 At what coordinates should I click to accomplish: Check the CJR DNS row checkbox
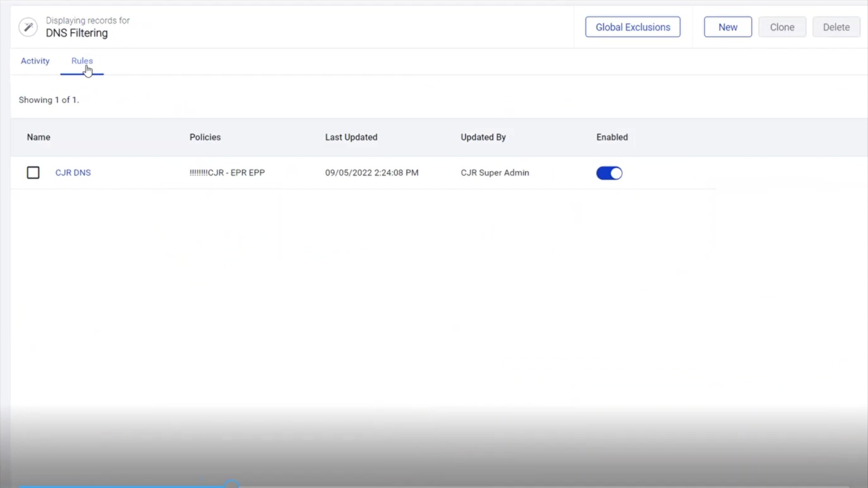pyautogui.click(x=33, y=172)
